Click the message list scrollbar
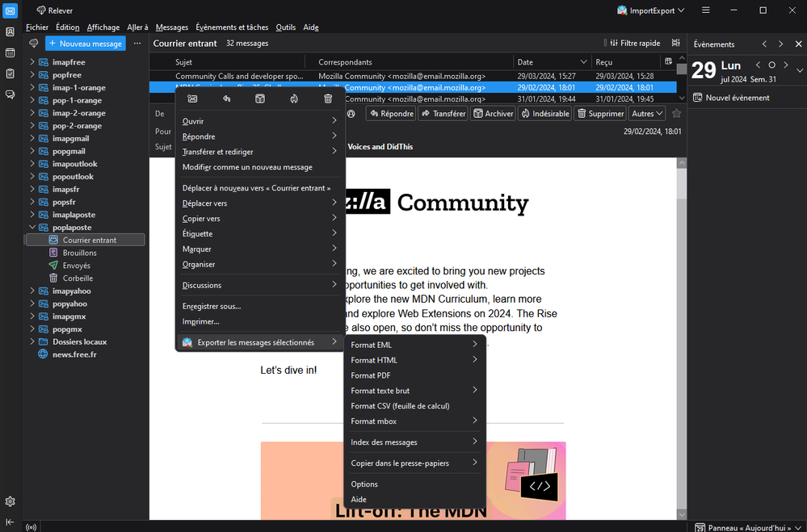Image resolution: width=807 pixels, height=532 pixels. [x=682, y=78]
